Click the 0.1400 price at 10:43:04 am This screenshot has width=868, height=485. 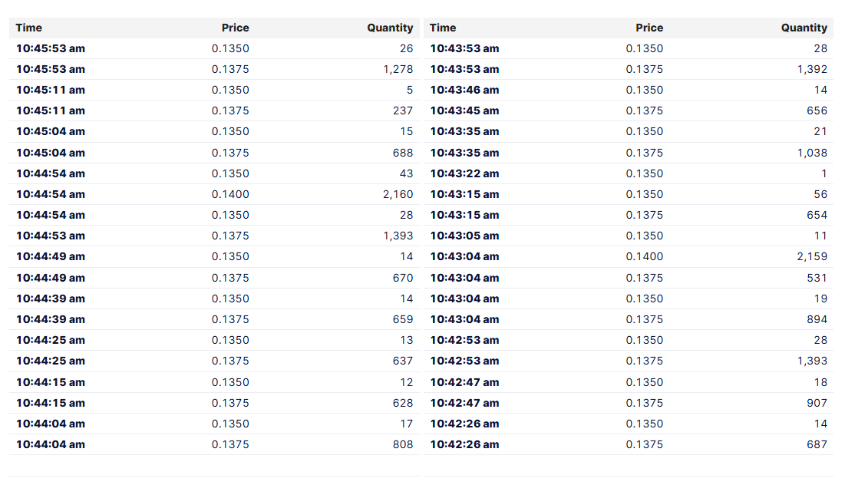645,256
